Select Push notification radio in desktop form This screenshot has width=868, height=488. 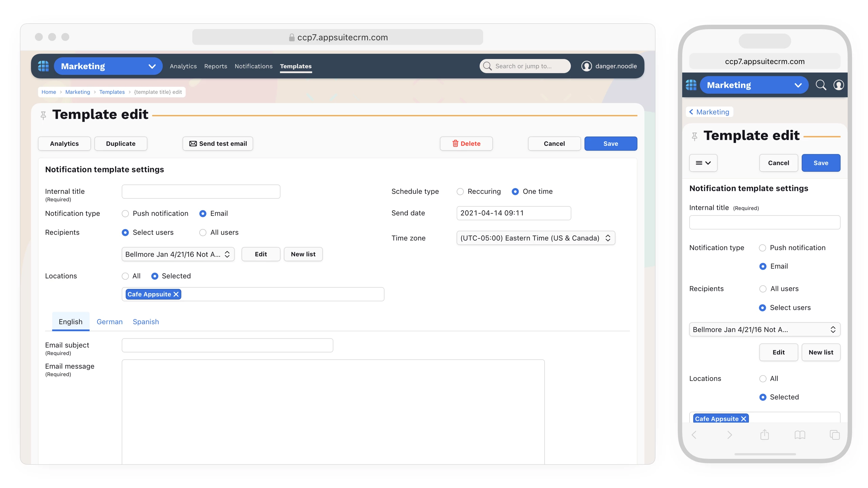125,213
